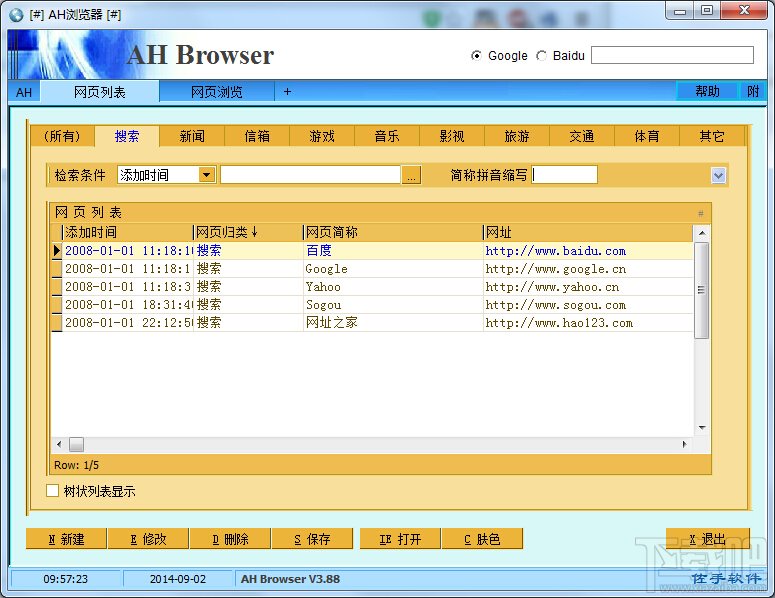Sort by 网页简称 column header

click(393, 232)
